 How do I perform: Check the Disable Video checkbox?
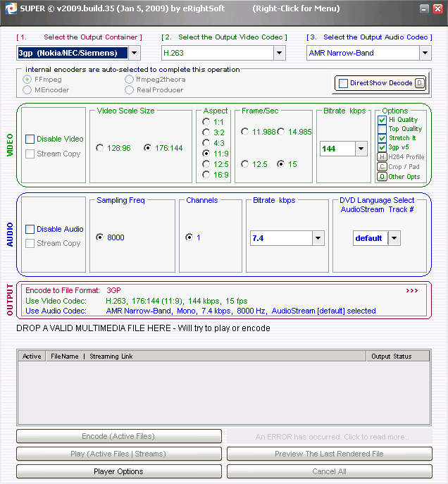point(30,139)
